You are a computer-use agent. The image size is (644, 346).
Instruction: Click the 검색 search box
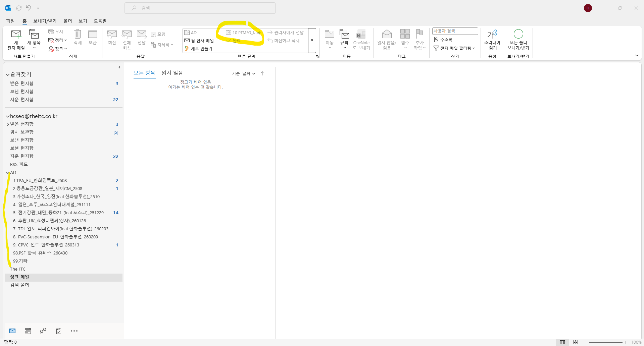pos(200,8)
